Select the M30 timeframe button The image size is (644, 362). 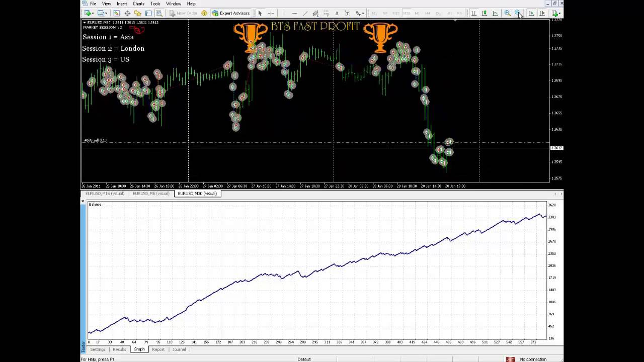pos(407,13)
